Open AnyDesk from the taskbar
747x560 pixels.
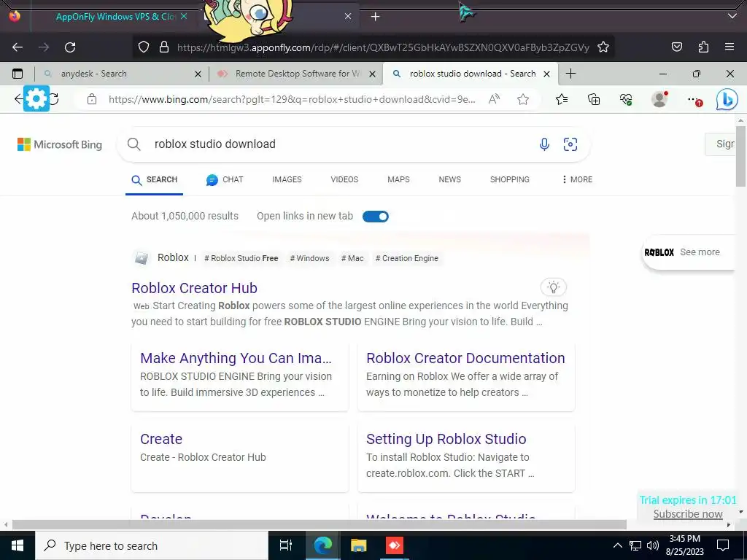pyautogui.click(x=395, y=545)
